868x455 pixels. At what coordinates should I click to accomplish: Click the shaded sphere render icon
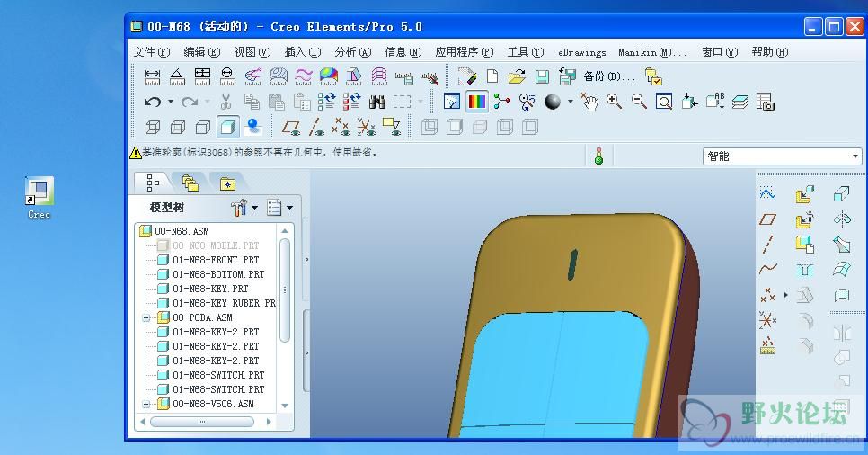553,102
